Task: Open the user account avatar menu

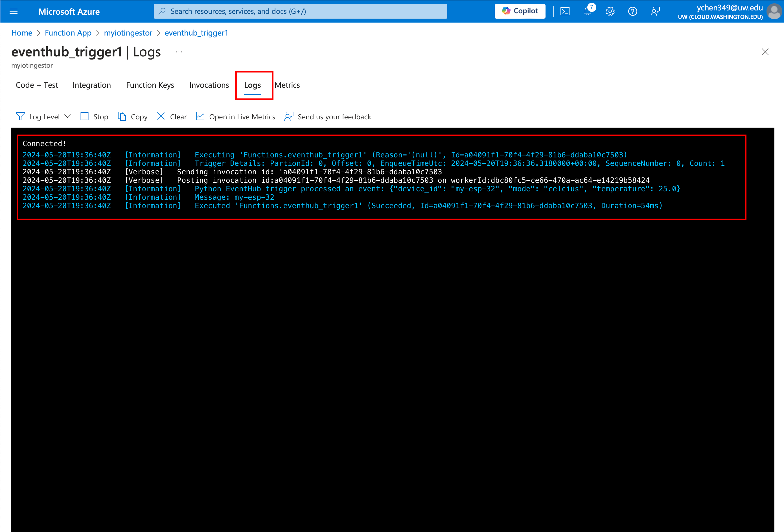Action: click(774, 12)
